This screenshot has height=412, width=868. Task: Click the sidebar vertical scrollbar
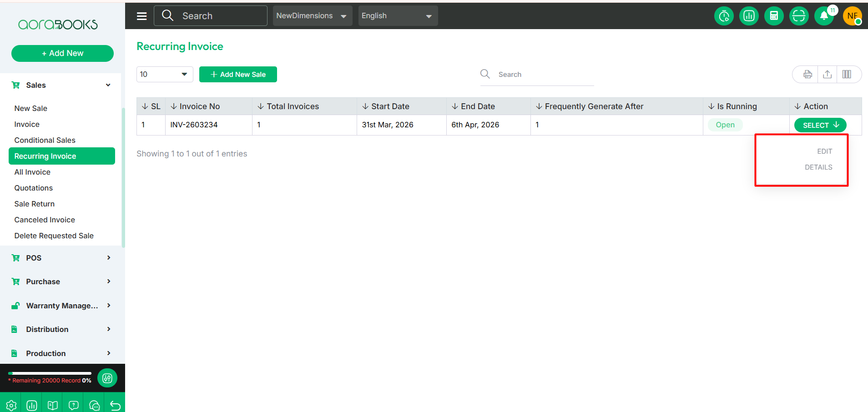coord(123,177)
